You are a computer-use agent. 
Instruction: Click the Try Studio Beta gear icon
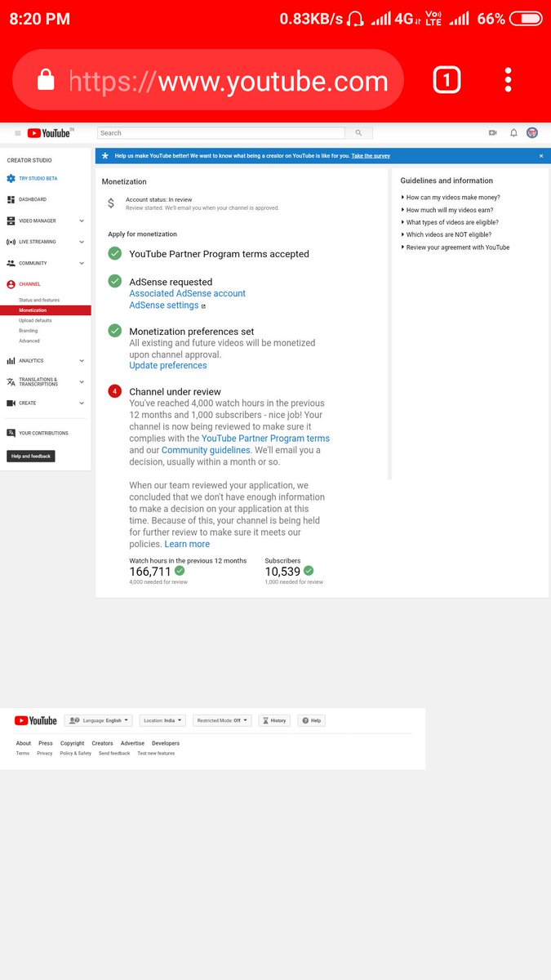11,178
